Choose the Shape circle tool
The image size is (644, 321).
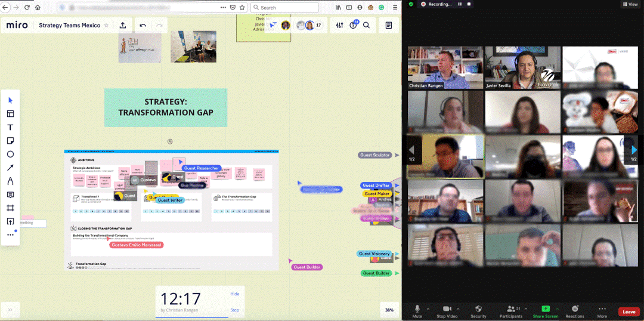(x=10, y=155)
